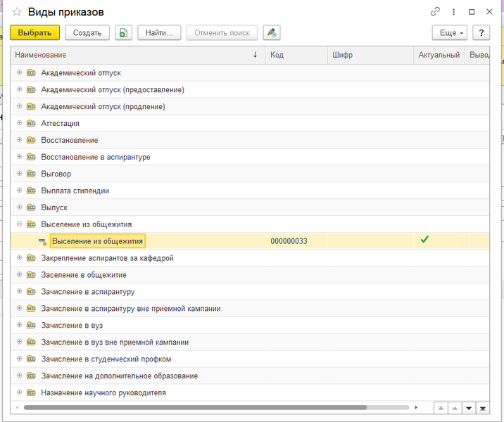Image resolution: width=504 pixels, height=422 pixels.
Task: Click the Создать button
Action: pos(87,33)
